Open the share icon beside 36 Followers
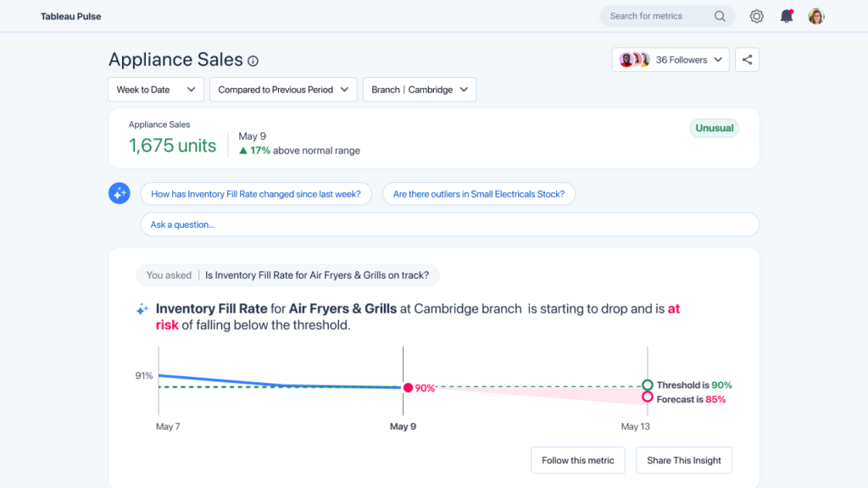 pyautogui.click(x=747, y=59)
